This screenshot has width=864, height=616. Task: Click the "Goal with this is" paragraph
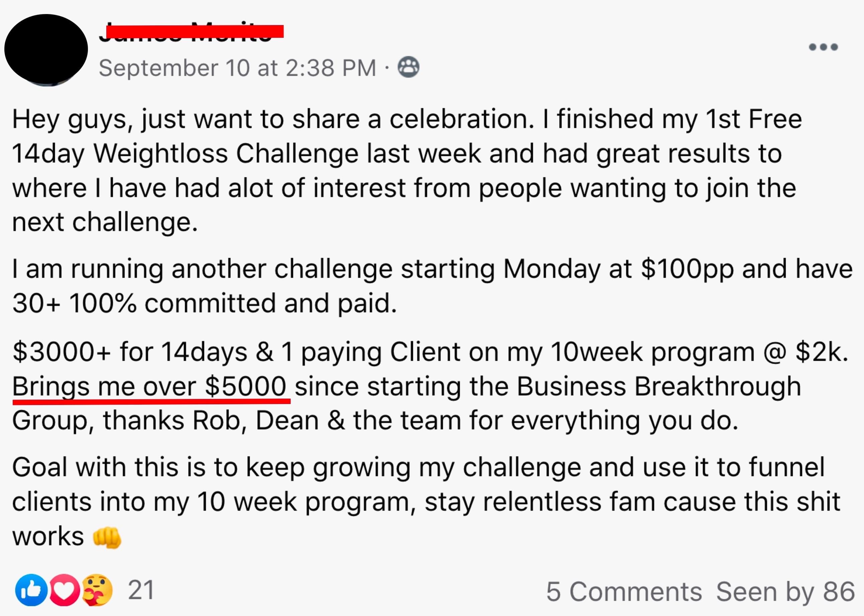426,502
